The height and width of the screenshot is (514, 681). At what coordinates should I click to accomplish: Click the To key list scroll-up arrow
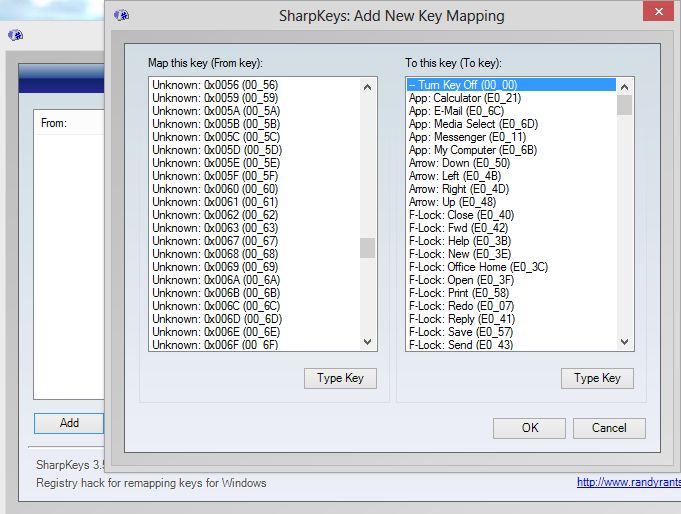(x=625, y=87)
